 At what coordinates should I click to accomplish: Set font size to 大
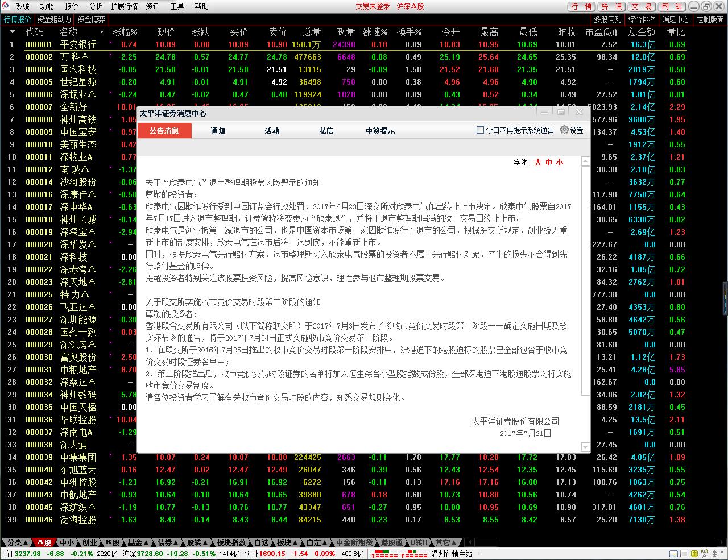[x=537, y=162]
